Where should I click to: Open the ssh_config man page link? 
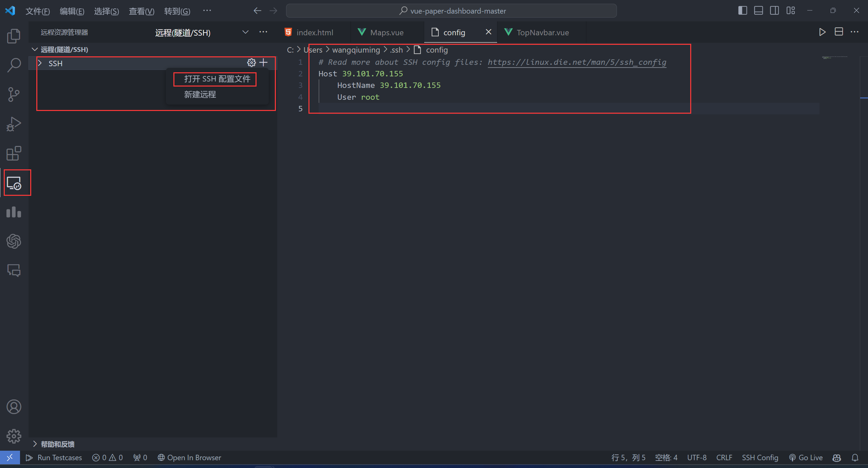tap(577, 62)
